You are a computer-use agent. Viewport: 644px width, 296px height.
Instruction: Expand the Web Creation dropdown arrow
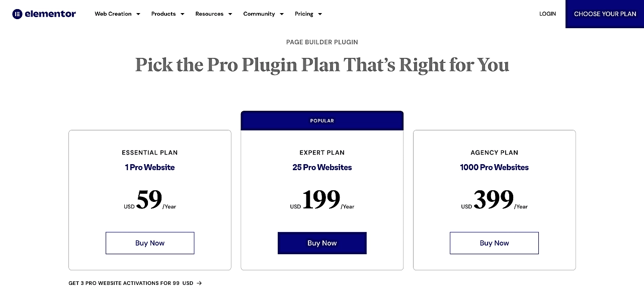point(138,14)
